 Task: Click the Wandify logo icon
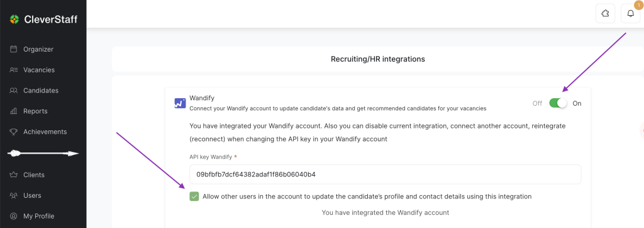tap(180, 103)
